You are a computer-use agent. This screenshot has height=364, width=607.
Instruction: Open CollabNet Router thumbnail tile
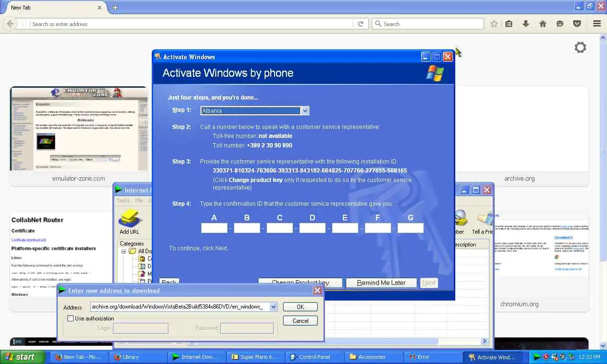pos(62,262)
